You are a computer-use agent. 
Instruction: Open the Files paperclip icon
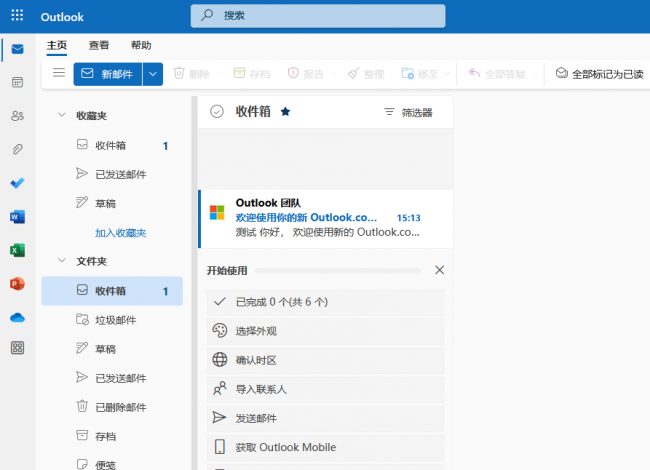(17, 149)
